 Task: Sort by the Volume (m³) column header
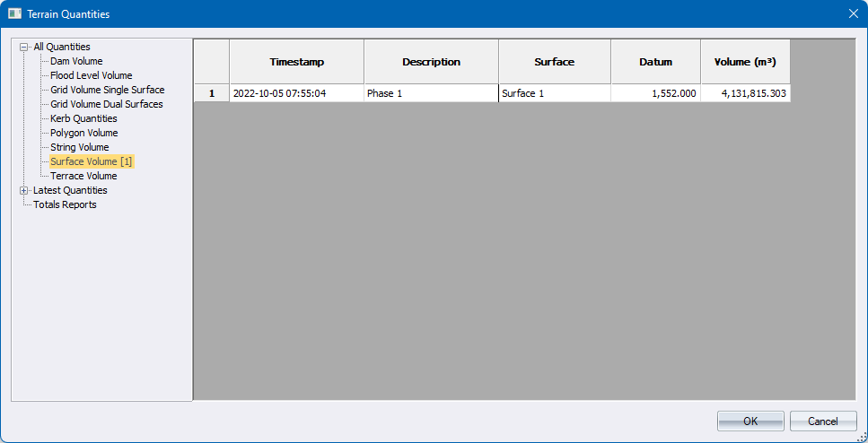pos(745,62)
